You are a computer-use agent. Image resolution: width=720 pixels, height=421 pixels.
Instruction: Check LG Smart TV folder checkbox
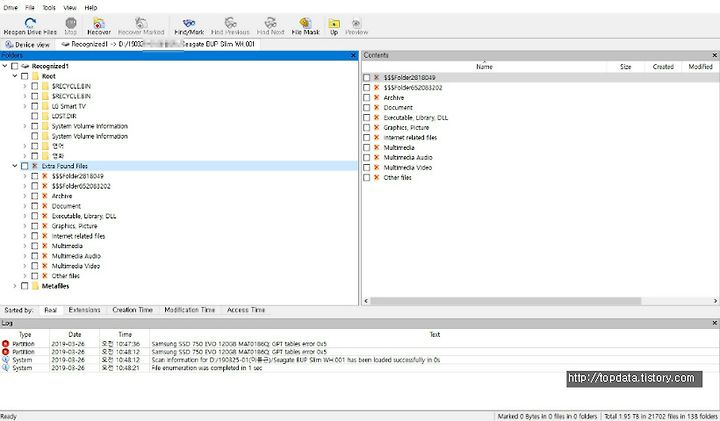[35, 106]
